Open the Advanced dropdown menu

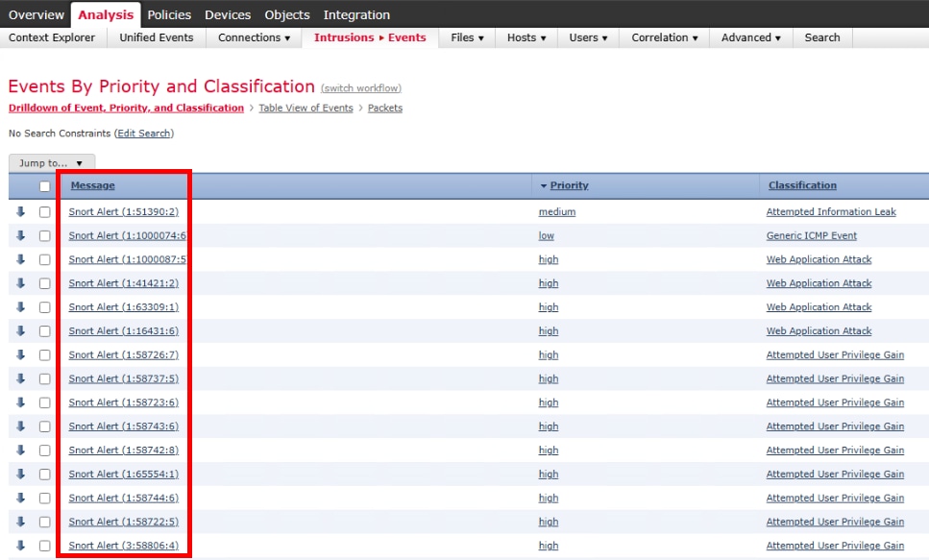[750, 37]
